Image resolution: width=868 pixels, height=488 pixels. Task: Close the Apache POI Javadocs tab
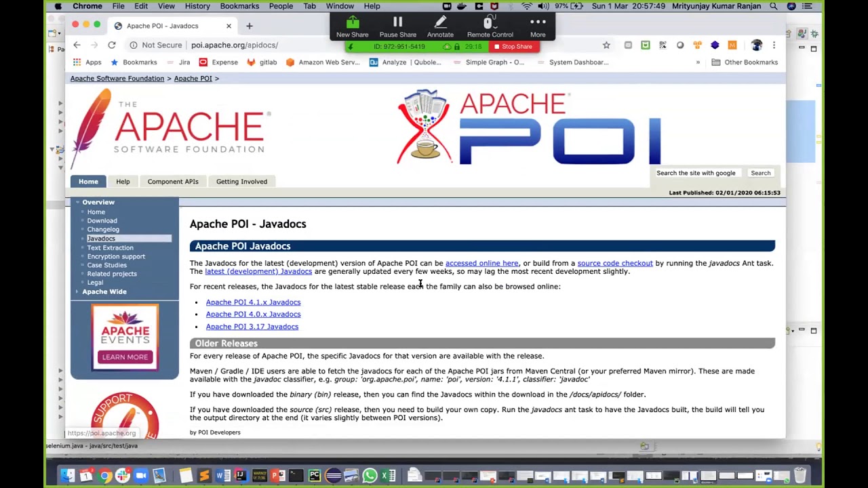click(229, 26)
